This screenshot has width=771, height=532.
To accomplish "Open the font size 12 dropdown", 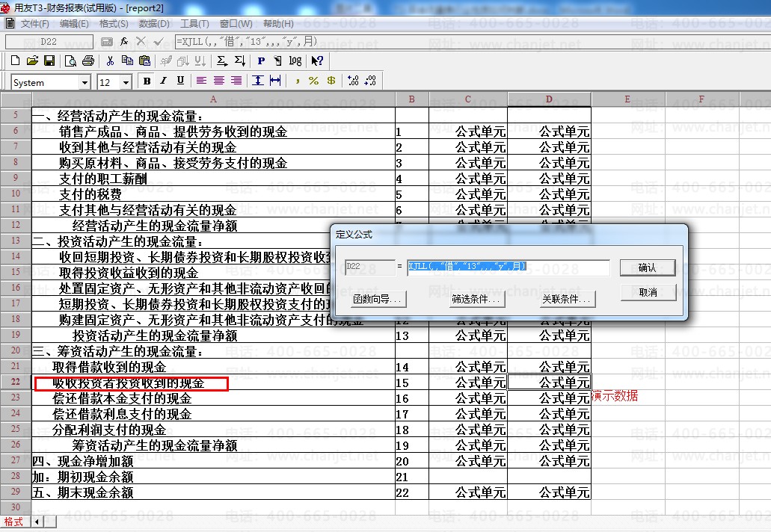I will pyautogui.click(x=126, y=82).
